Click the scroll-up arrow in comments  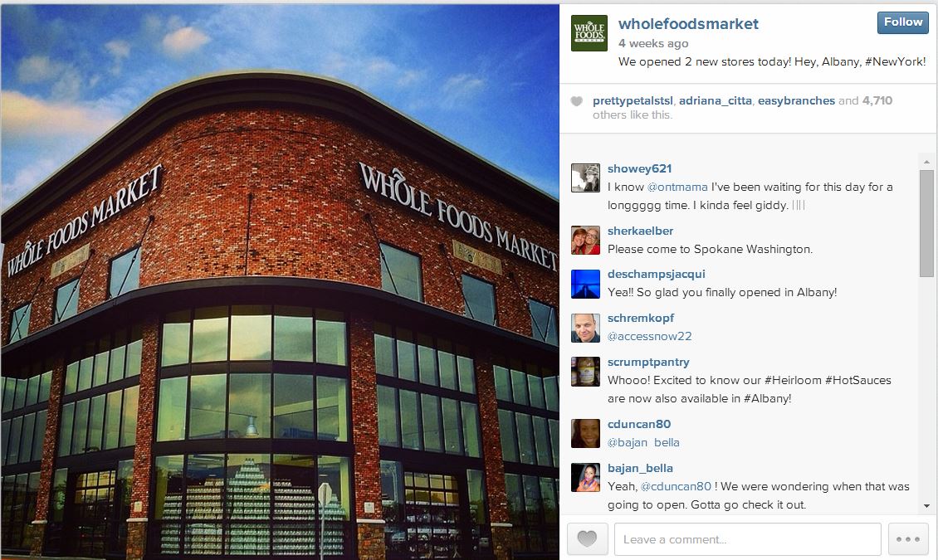(x=926, y=162)
